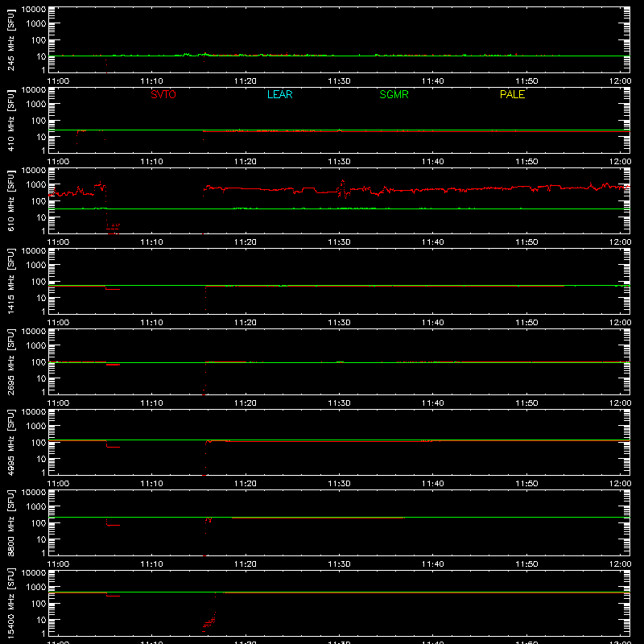644x644 pixels.
Task: Click 11:50 time label below 245 MHz plot
Action: pos(526,81)
